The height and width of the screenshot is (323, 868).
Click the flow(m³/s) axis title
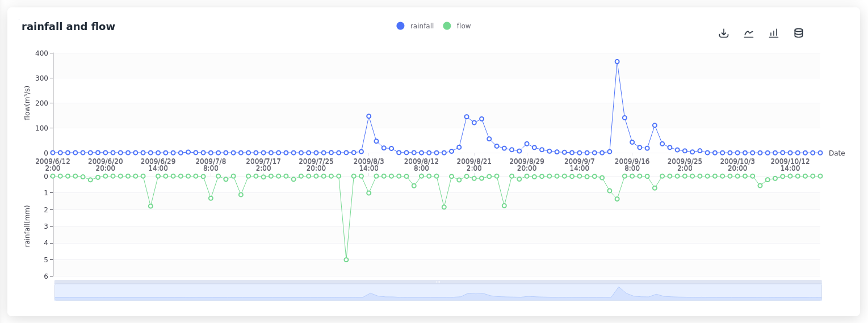[x=27, y=103]
